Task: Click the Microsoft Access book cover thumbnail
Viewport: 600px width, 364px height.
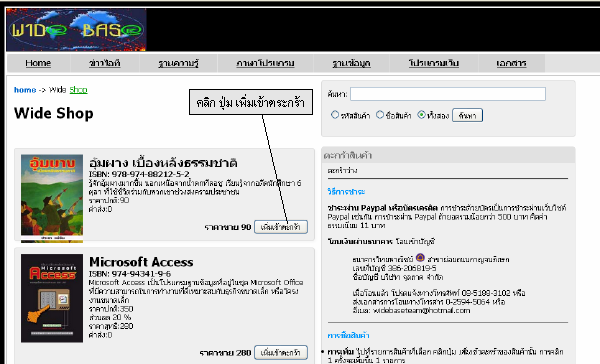Action: (52, 298)
